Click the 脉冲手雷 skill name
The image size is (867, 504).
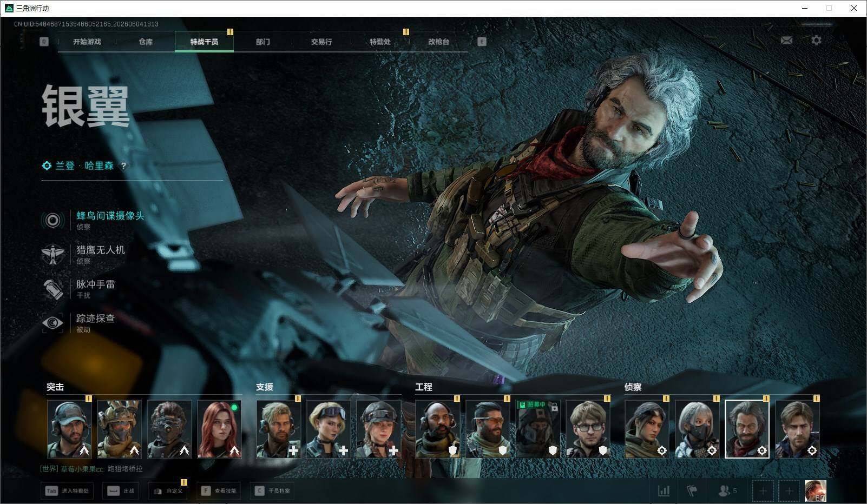tap(96, 284)
